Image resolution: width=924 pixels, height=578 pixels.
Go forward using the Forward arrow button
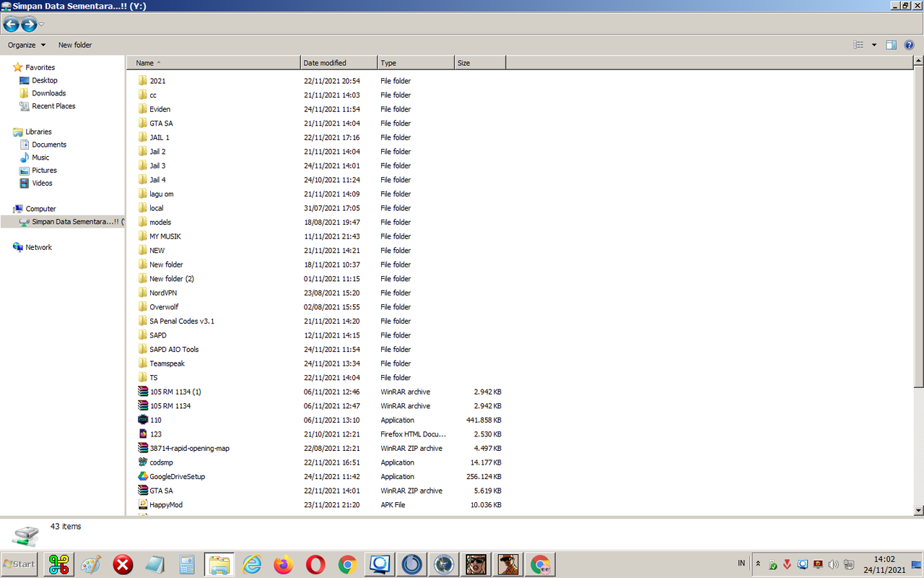[x=29, y=25]
